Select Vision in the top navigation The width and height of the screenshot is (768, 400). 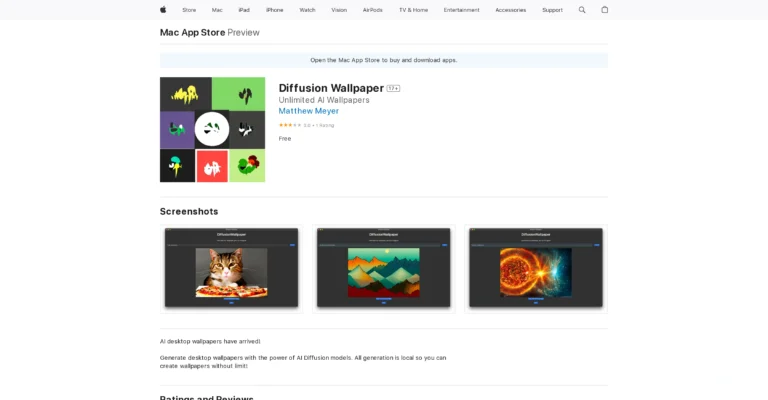(x=339, y=10)
